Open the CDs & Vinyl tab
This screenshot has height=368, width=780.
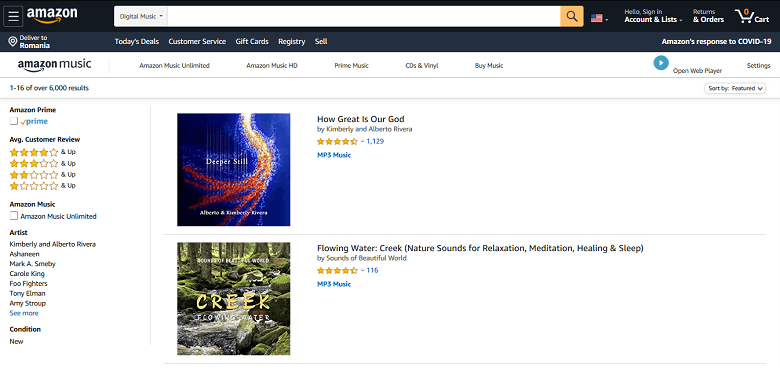pos(422,66)
